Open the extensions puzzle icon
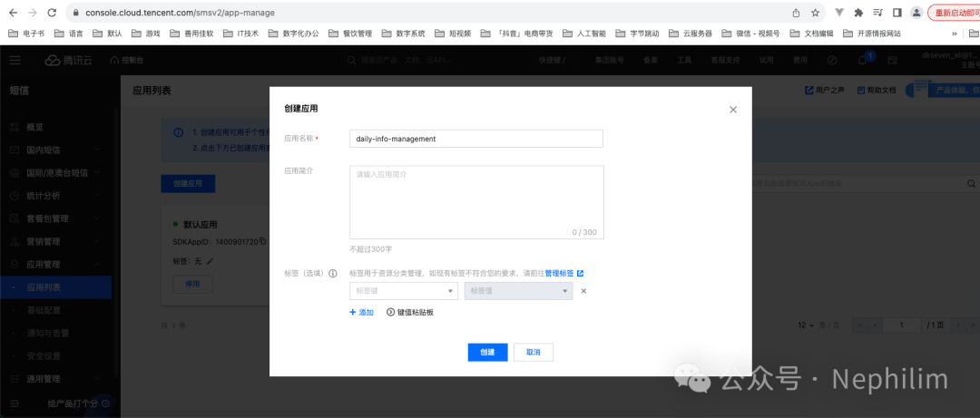 858,13
